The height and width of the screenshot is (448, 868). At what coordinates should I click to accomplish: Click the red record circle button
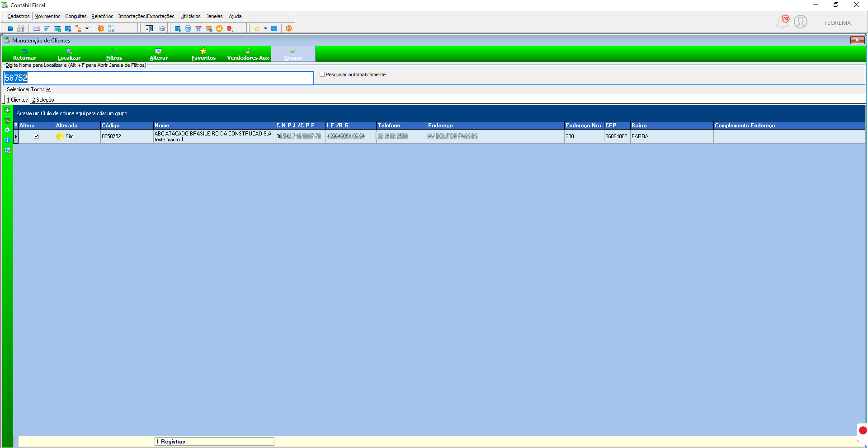click(863, 431)
